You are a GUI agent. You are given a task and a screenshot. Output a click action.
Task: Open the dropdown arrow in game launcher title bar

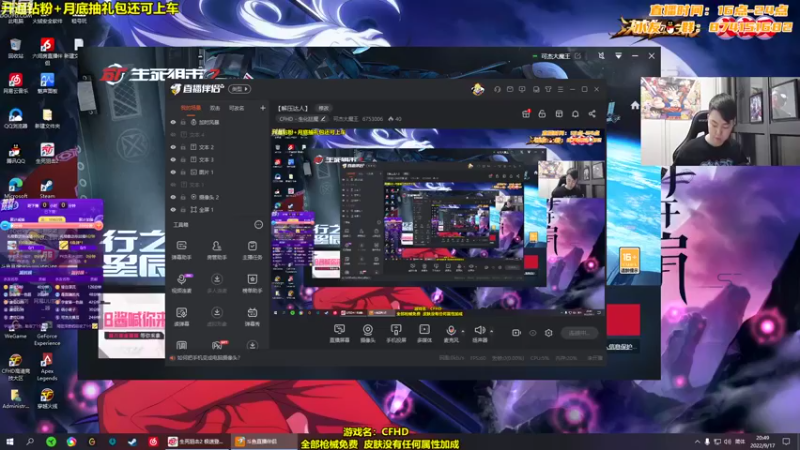point(618,56)
